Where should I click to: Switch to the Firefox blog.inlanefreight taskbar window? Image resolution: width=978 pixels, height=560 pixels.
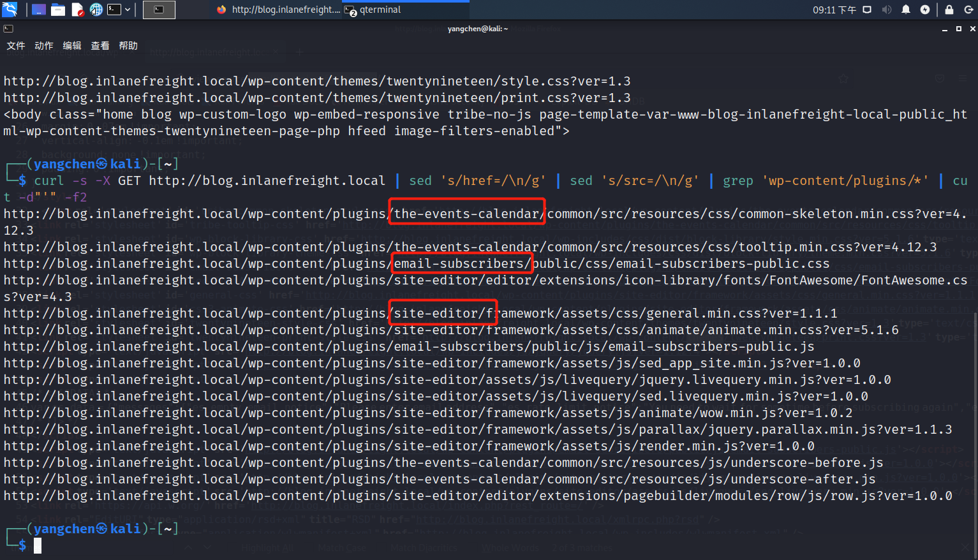278,10
